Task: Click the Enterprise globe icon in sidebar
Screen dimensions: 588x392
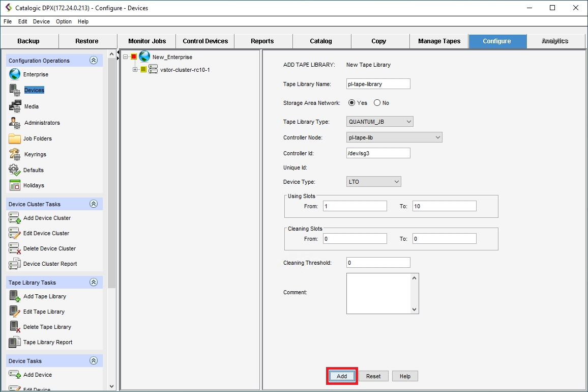Action: (15, 74)
